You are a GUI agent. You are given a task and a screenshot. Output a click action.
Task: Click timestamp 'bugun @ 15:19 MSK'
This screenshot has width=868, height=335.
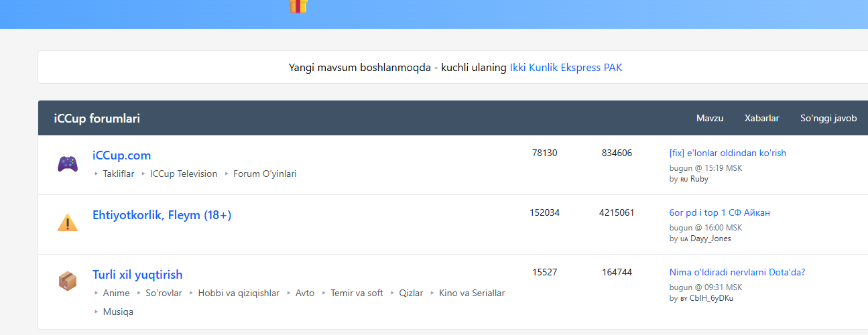(x=706, y=168)
